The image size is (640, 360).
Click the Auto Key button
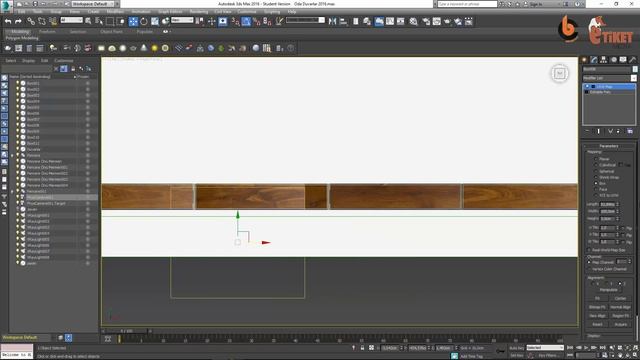[x=516, y=348]
